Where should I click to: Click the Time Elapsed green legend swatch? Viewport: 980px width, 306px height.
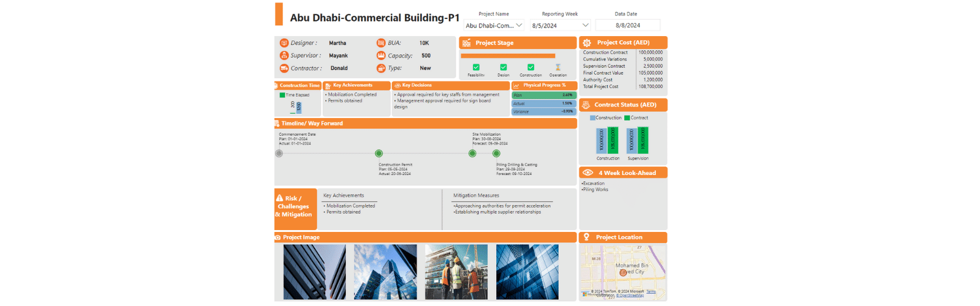[x=282, y=95]
